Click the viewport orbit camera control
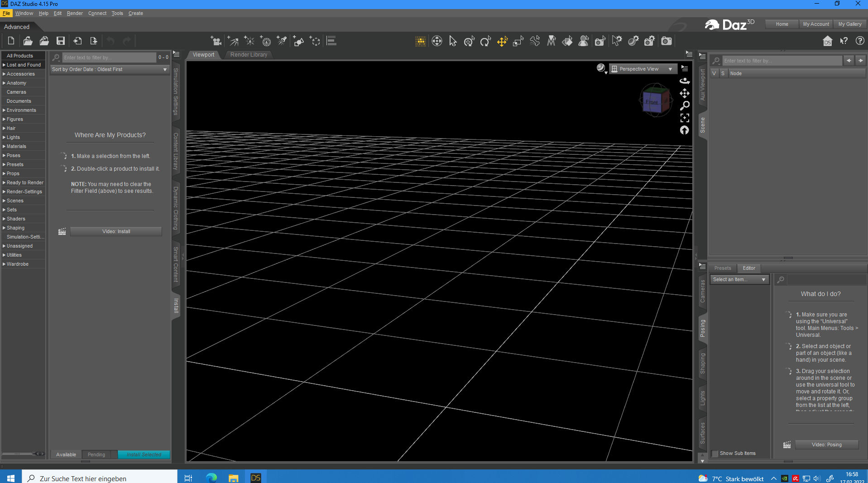 (685, 81)
